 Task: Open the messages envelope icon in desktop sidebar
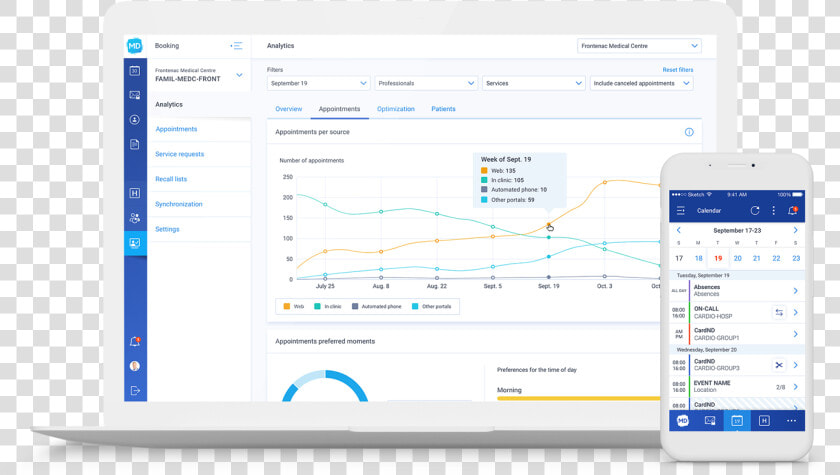[134, 95]
